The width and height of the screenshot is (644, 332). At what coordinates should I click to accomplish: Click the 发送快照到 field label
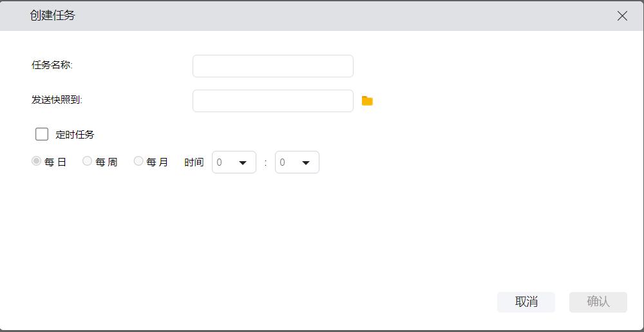click(x=57, y=100)
